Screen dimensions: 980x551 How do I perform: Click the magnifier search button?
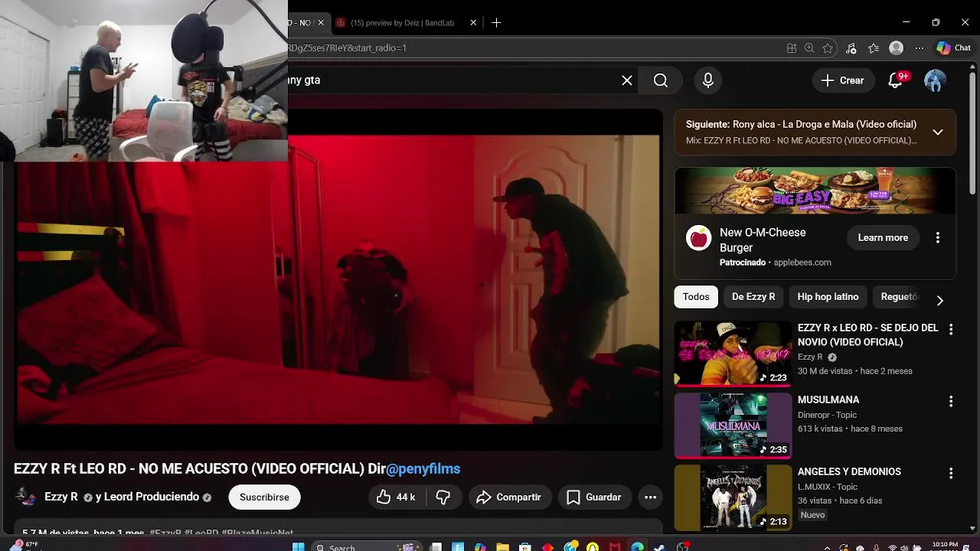(x=661, y=80)
